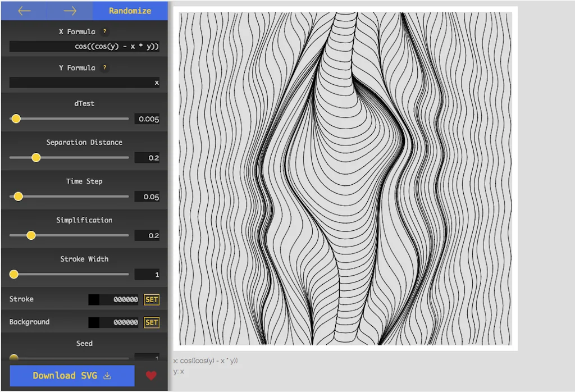Apply the Stroke color with its SET button

151,299
